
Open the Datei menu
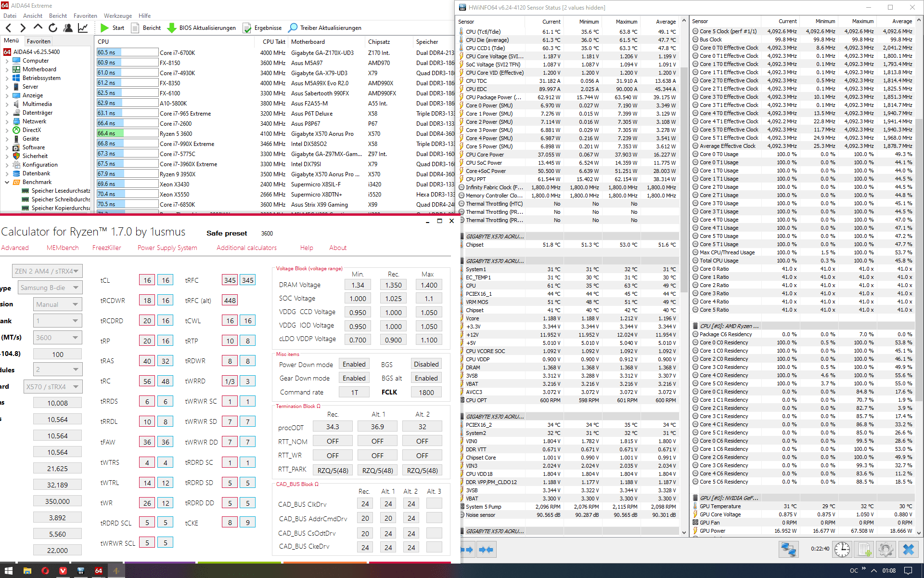pyautogui.click(x=10, y=16)
